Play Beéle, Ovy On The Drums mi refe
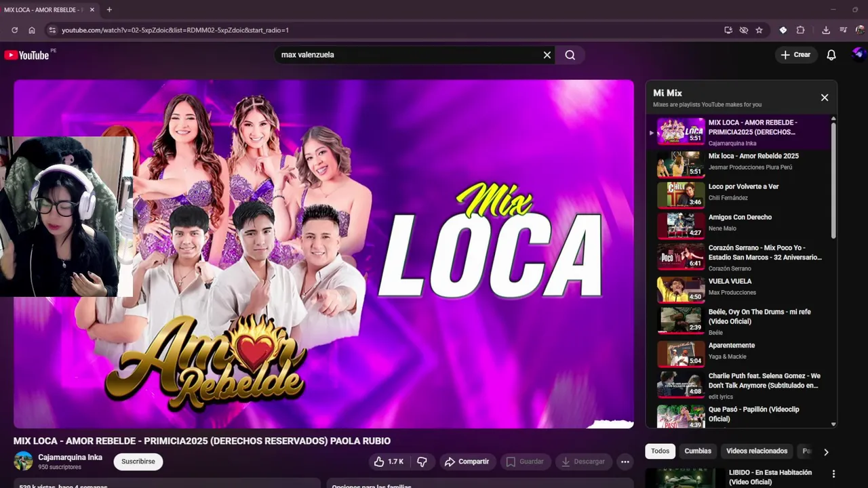 [x=741, y=321]
